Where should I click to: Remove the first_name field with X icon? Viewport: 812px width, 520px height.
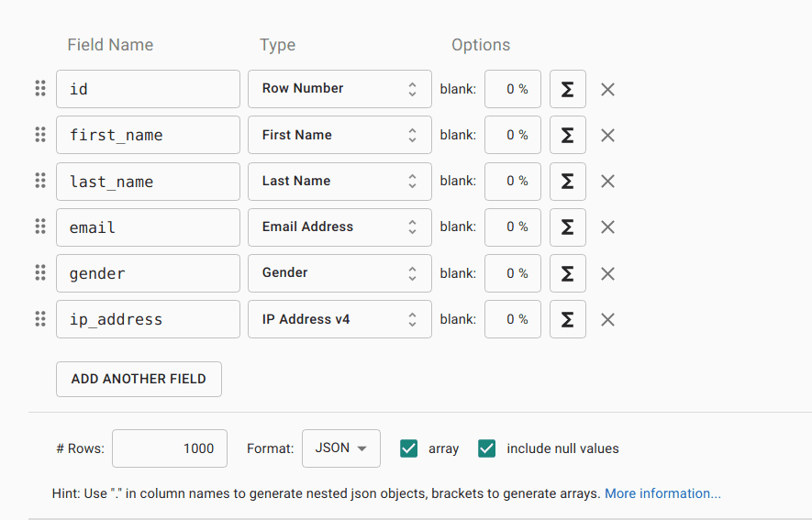[x=607, y=135]
